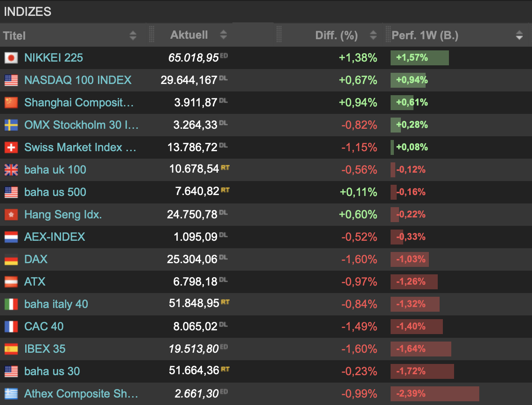Open the AEX-INDEX link

(x=55, y=237)
